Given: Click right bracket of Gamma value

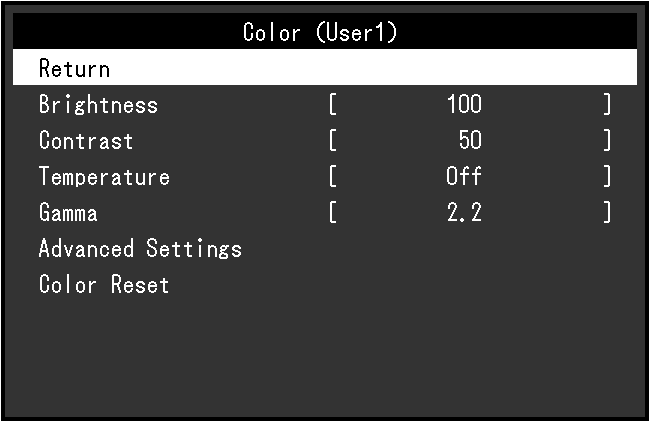Looking at the screenshot, I should [606, 213].
